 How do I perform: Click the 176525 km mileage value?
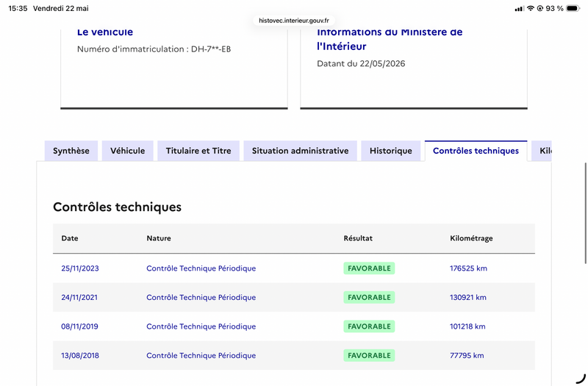pyautogui.click(x=468, y=268)
